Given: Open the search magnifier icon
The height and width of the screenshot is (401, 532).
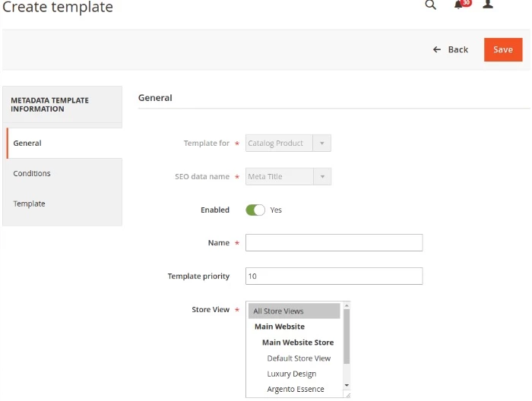Looking at the screenshot, I should [430, 5].
